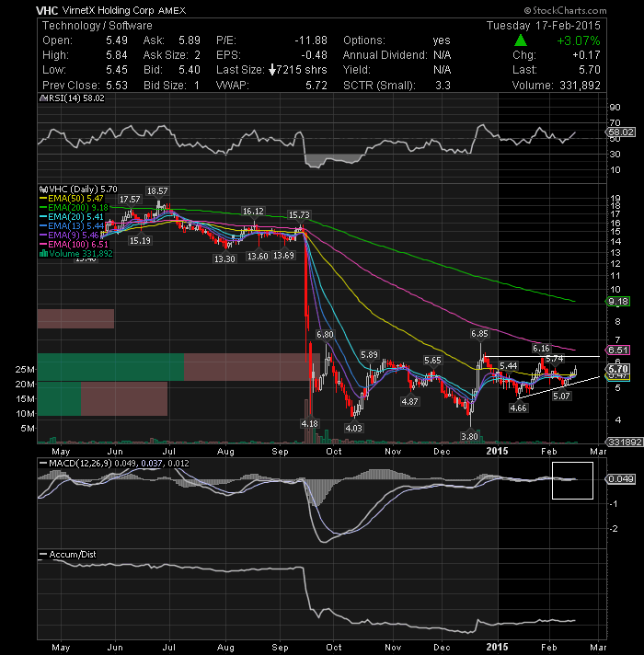The width and height of the screenshot is (644, 655).
Task: Click the Annual Dividend label
Action: [x=385, y=55]
